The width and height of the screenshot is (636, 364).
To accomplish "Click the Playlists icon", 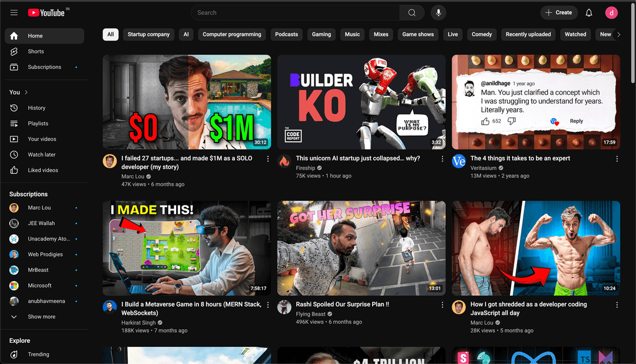I will [14, 123].
